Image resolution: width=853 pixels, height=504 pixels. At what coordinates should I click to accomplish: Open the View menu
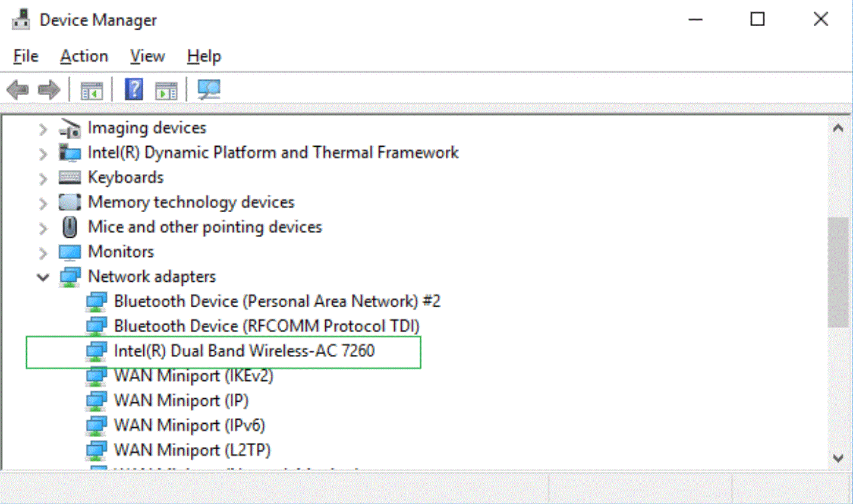point(147,56)
